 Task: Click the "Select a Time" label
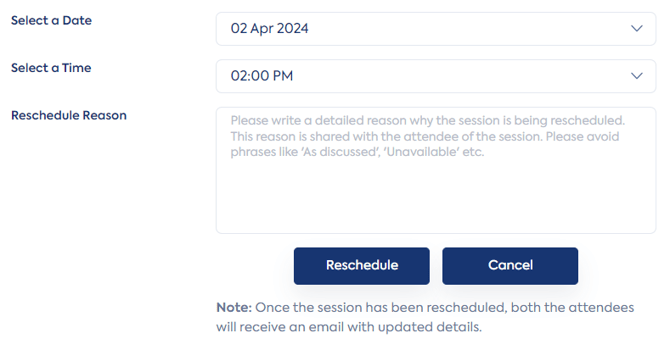point(51,68)
